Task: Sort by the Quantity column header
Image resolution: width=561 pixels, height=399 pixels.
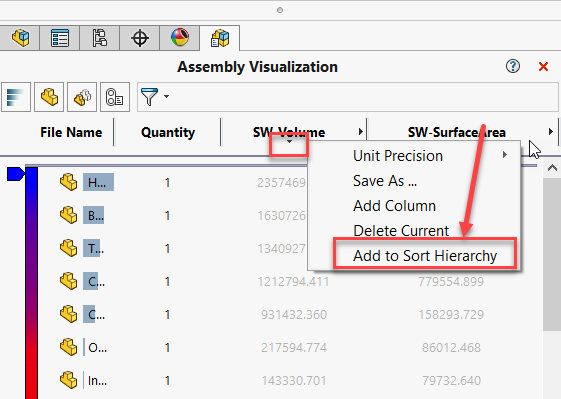Action: 168,132
